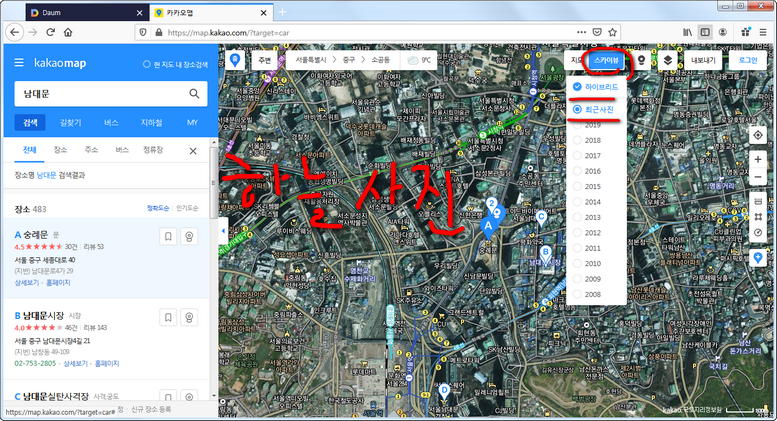Bookmark the 숭례문 result
This screenshot has width=777, height=421.
[168, 237]
